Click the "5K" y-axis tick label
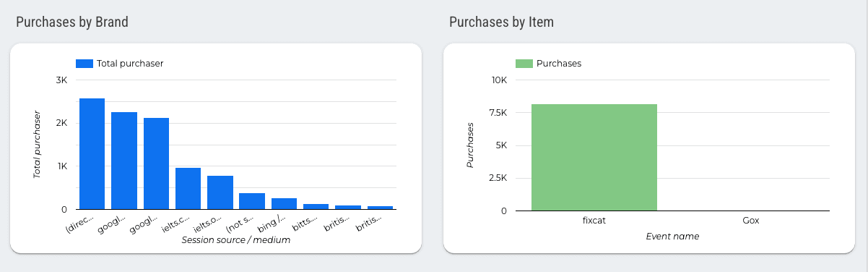 (x=501, y=145)
